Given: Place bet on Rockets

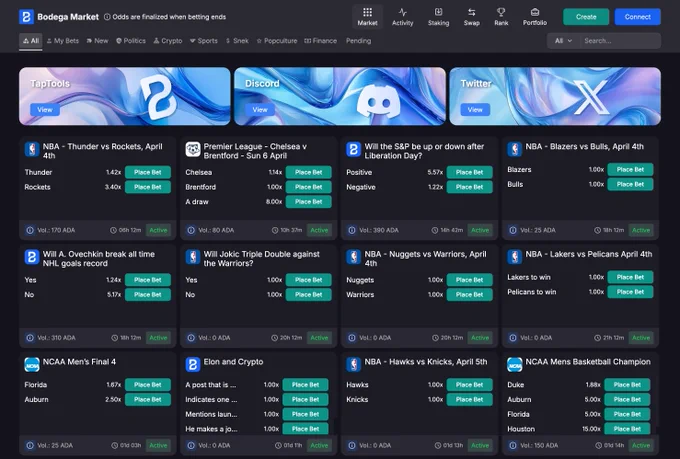Looking at the screenshot, I should (147, 187).
